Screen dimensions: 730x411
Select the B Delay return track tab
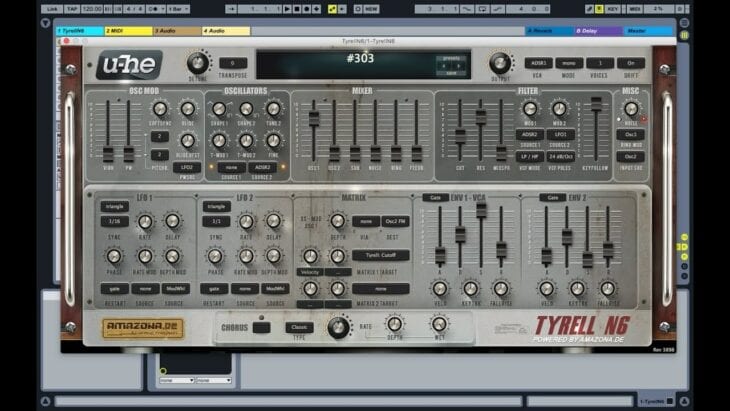point(598,31)
